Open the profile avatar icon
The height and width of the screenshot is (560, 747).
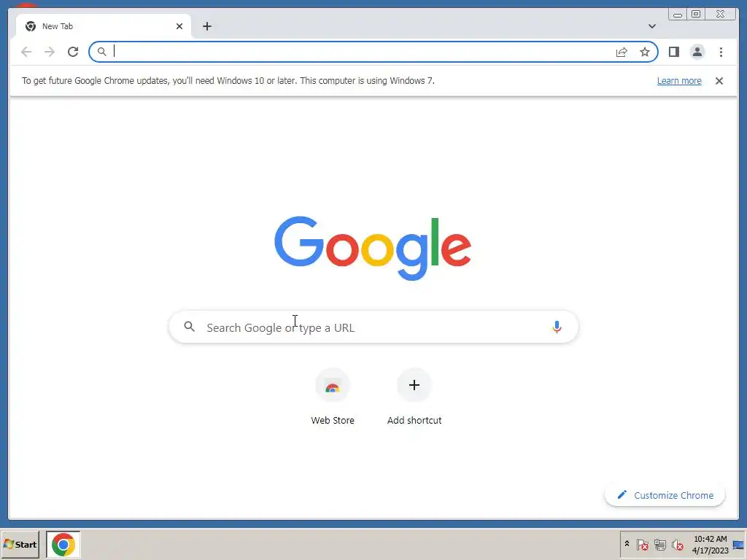click(x=697, y=52)
